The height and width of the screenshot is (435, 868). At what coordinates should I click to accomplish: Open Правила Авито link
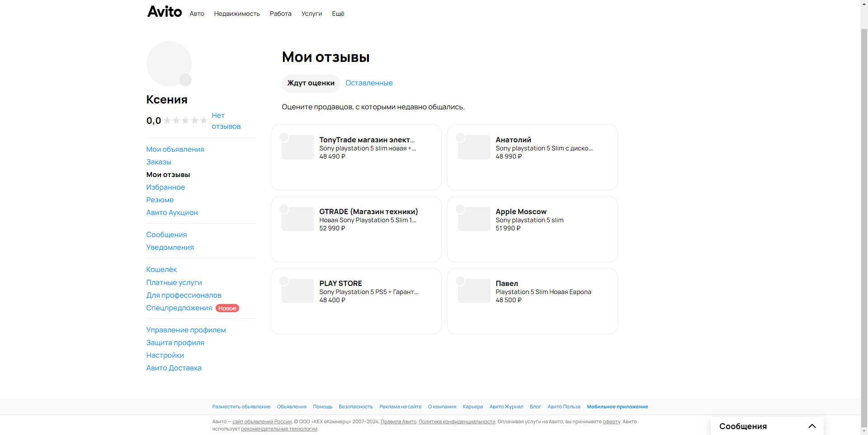pos(398,422)
